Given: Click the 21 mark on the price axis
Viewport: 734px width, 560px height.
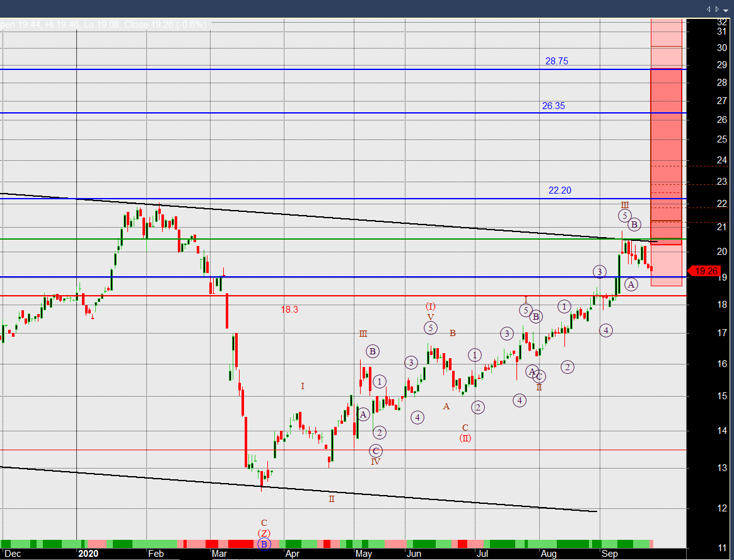Looking at the screenshot, I should coord(722,227).
